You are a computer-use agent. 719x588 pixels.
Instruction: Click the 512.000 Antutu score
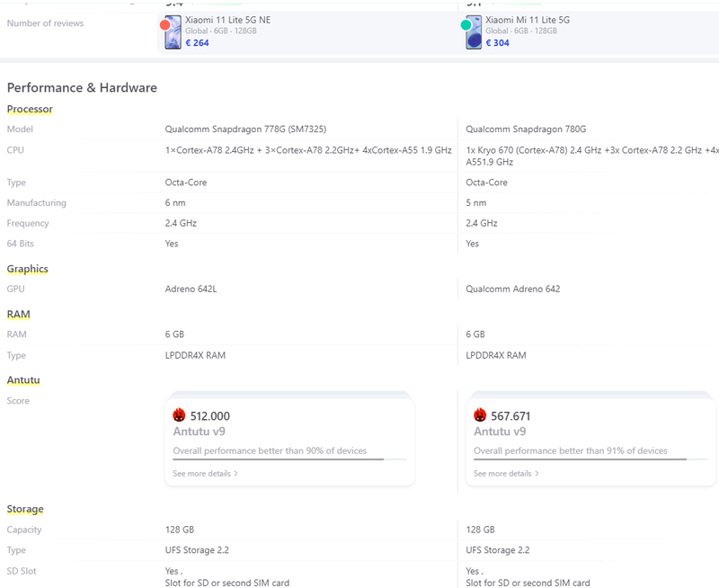click(x=210, y=416)
